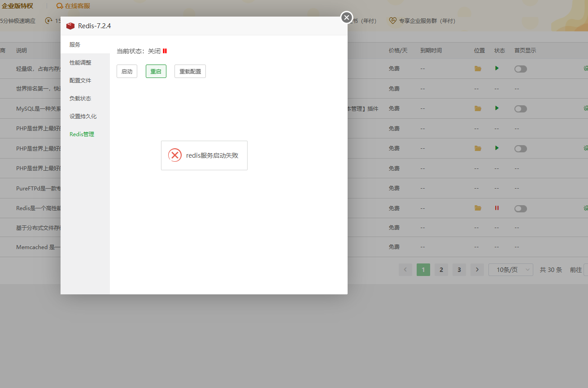Image resolution: width=588 pixels, height=388 pixels.
Task: Click the 说明 column header
Action: pos(22,50)
